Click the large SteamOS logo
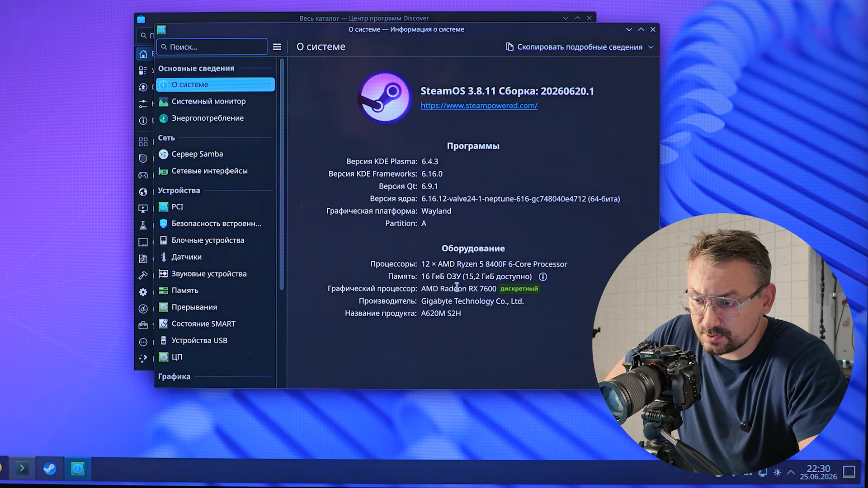868x488 pixels. (385, 98)
